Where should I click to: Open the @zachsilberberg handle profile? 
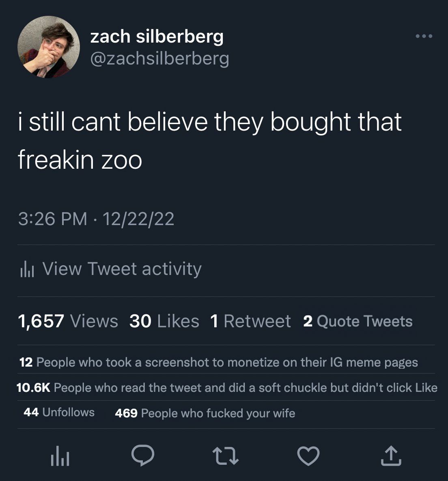pos(159,58)
